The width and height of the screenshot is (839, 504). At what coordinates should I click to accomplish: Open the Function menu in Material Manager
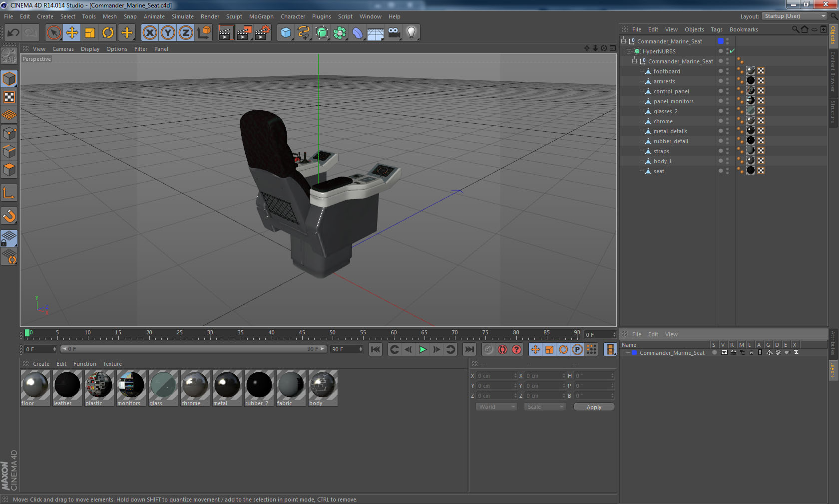[x=85, y=364]
